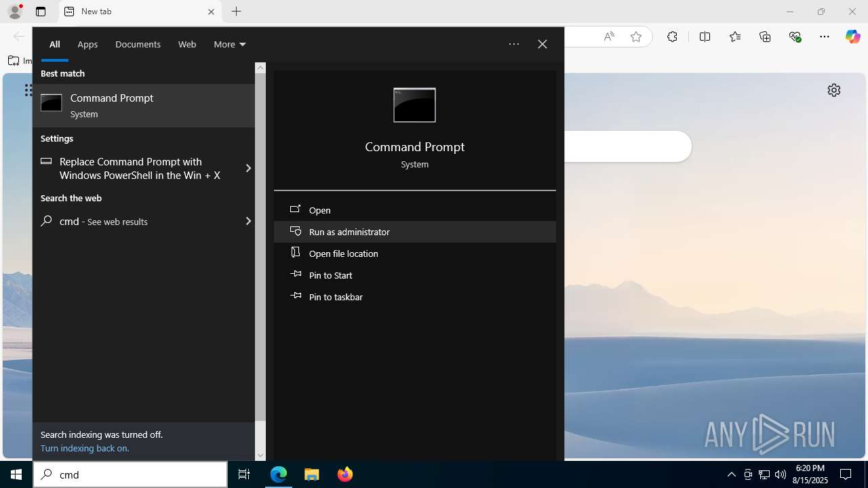Open Edge Extensions puzzle icon

click(x=672, y=37)
